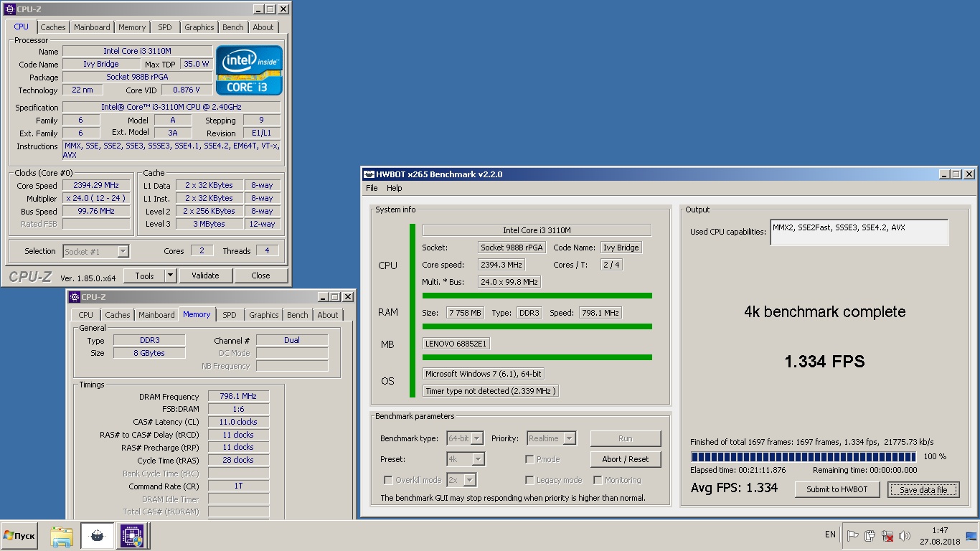The height and width of the screenshot is (551, 980).
Task: Open Graphics tab in CPU-Z Memory window
Action: click(x=263, y=315)
